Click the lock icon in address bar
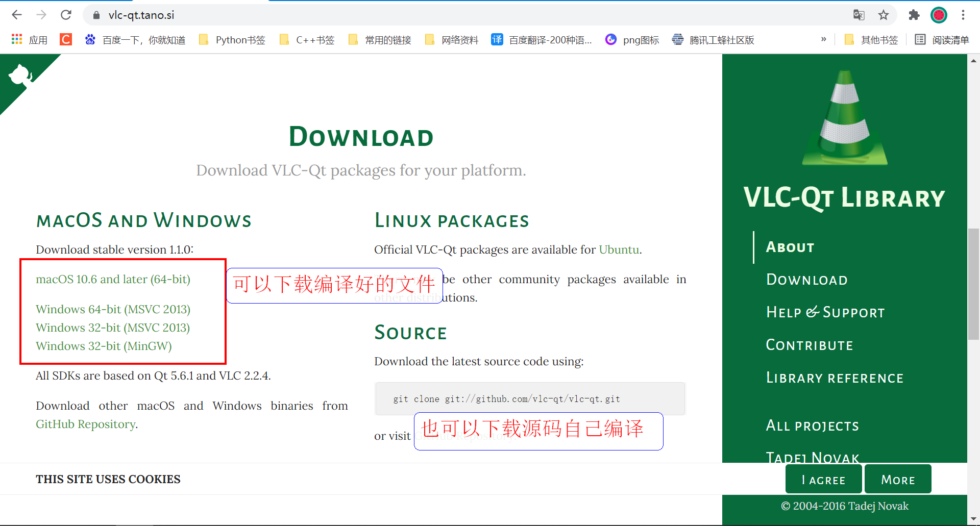980x526 pixels. (96, 15)
